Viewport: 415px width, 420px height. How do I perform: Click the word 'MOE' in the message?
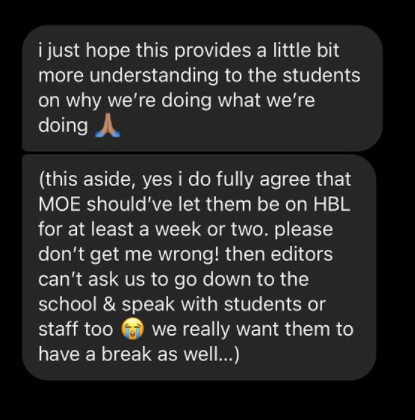click(x=59, y=204)
